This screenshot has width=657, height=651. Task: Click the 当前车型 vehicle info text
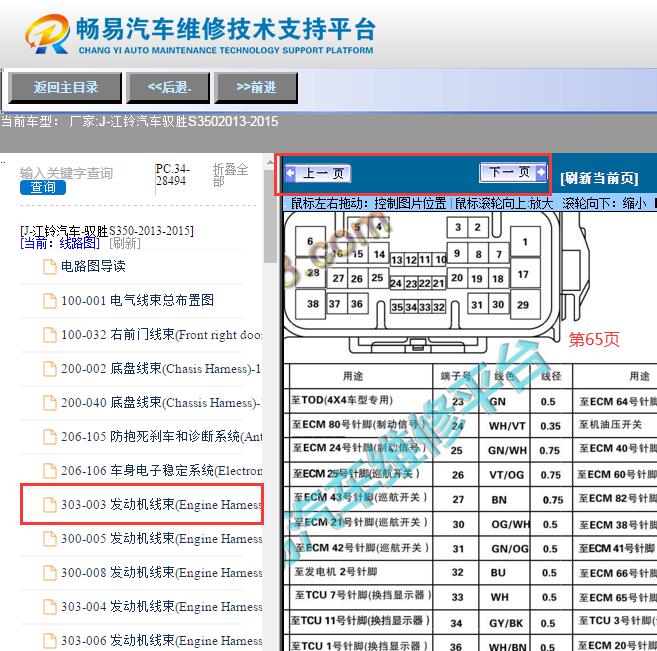(x=139, y=122)
